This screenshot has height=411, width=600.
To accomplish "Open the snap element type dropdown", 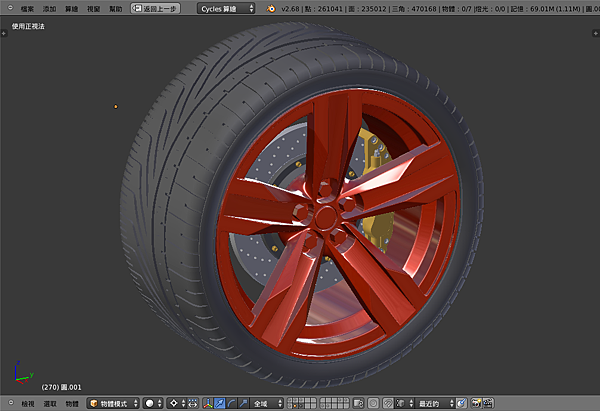I will 404,403.
